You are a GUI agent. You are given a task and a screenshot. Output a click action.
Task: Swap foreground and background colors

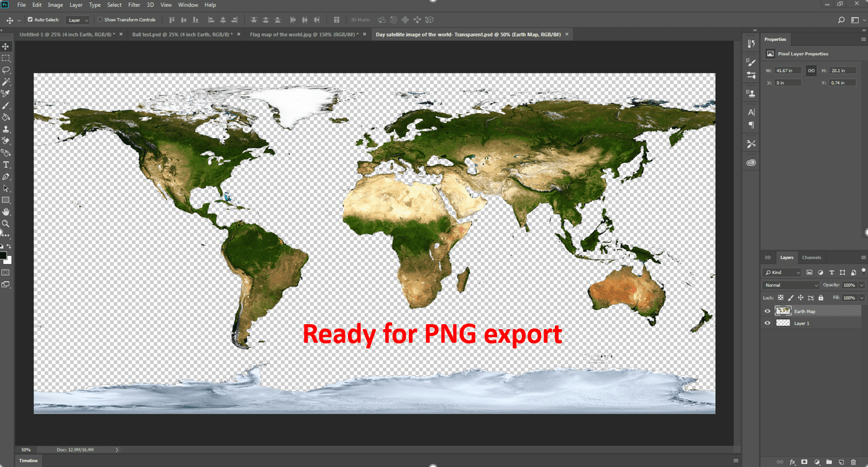(x=9, y=247)
